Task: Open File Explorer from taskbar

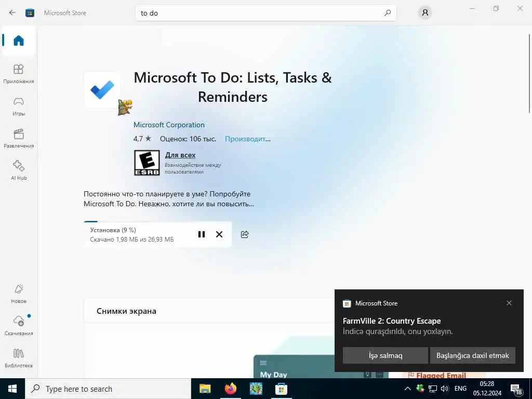Action: pyautogui.click(x=205, y=389)
